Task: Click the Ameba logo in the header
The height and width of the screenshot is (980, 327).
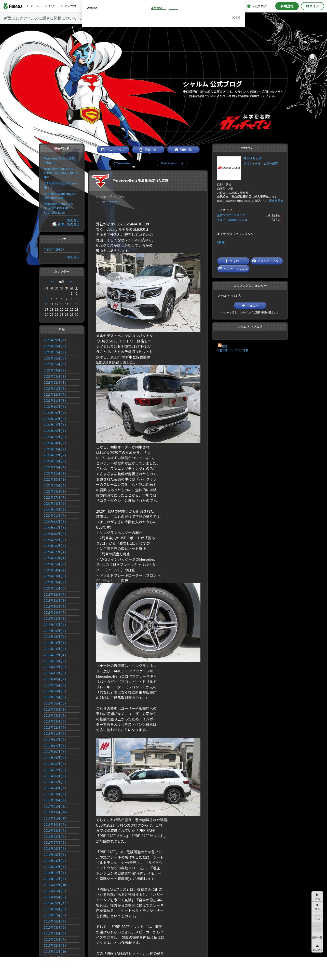Action: [x=12, y=6]
